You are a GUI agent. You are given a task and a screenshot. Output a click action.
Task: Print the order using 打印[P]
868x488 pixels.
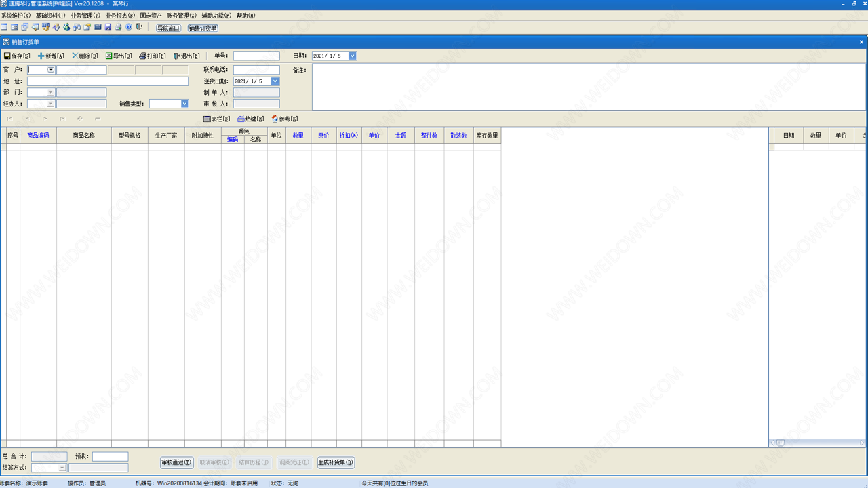click(x=153, y=56)
